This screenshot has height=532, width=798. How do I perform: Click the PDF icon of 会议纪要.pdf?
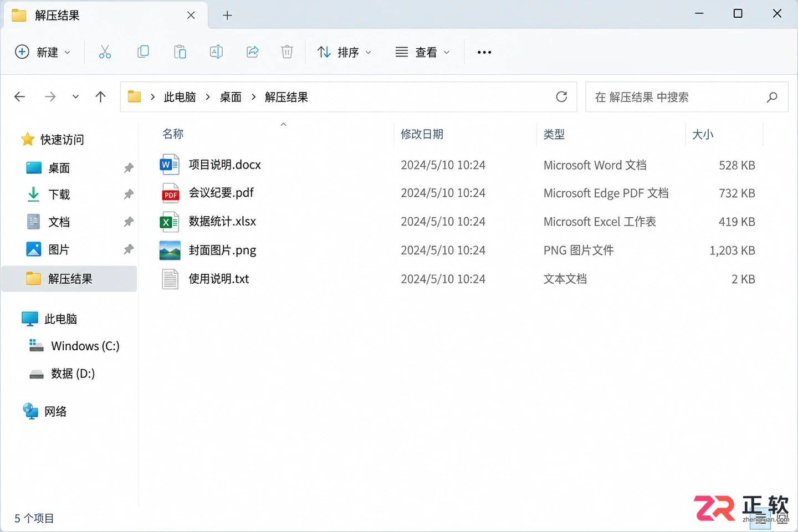170,193
